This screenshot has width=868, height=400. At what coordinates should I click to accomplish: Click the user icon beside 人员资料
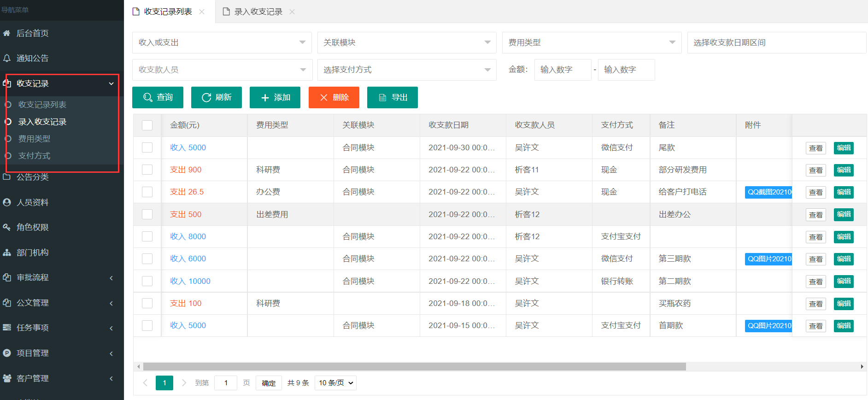[x=6, y=202]
